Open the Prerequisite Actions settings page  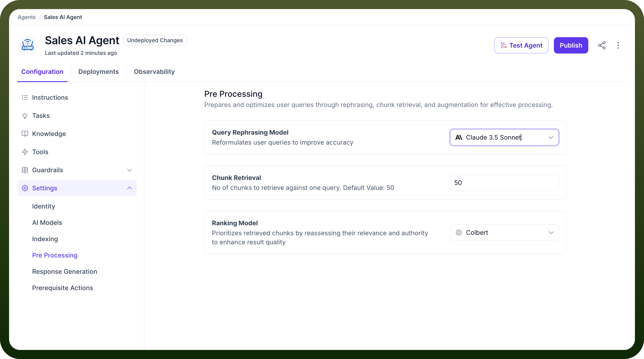pyautogui.click(x=62, y=288)
